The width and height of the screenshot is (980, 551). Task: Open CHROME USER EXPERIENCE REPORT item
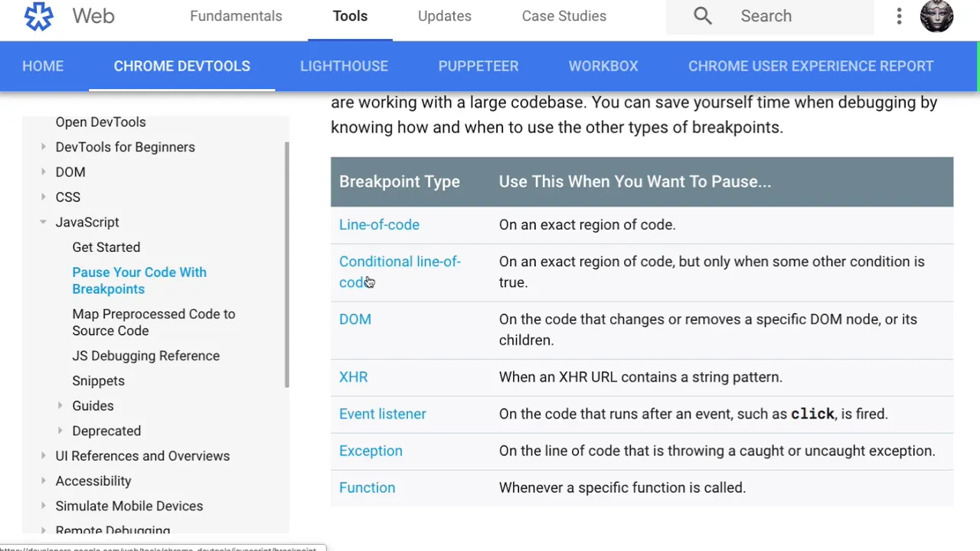(811, 66)
